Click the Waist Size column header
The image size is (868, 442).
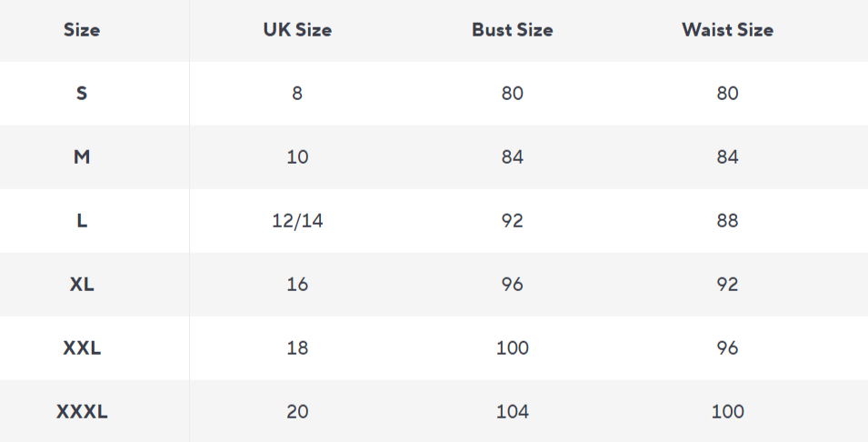727,30
